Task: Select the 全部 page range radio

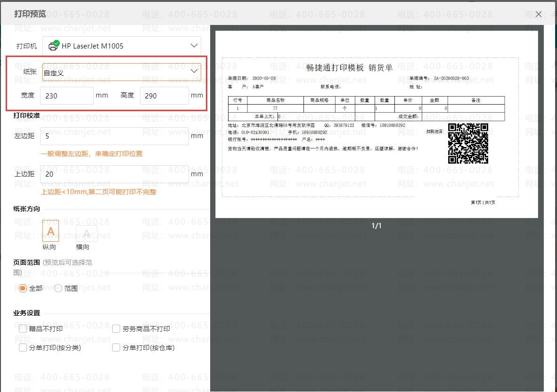Action: click(23, 288)
